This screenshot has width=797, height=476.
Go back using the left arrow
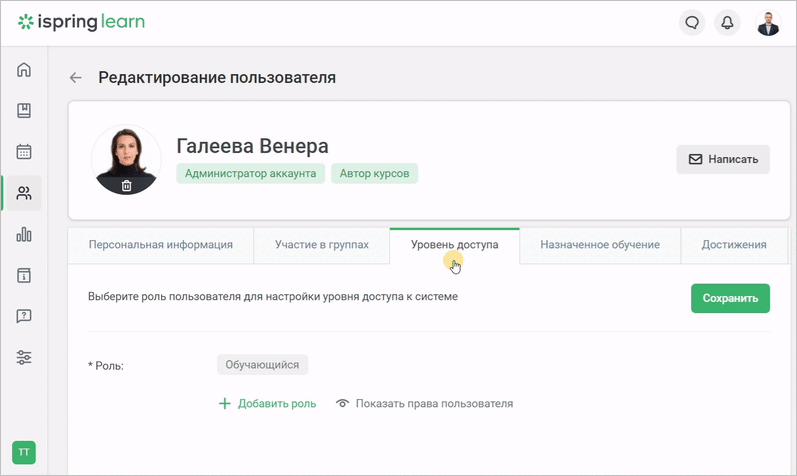click(x=76, y=77)
